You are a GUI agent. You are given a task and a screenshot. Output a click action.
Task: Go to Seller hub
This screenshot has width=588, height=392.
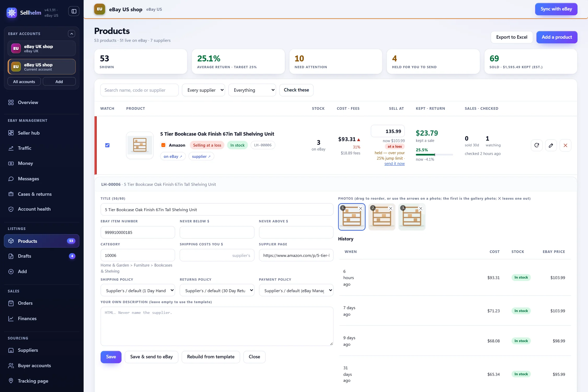pos(42,133)
